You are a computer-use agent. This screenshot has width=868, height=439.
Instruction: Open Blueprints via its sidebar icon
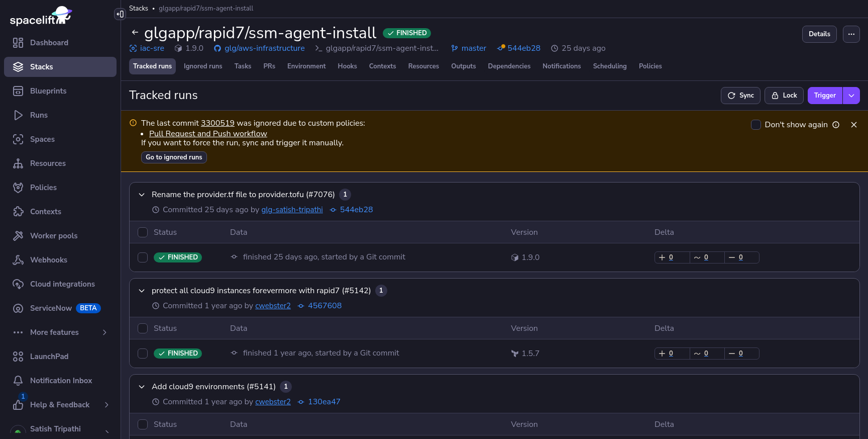[18, 91]
